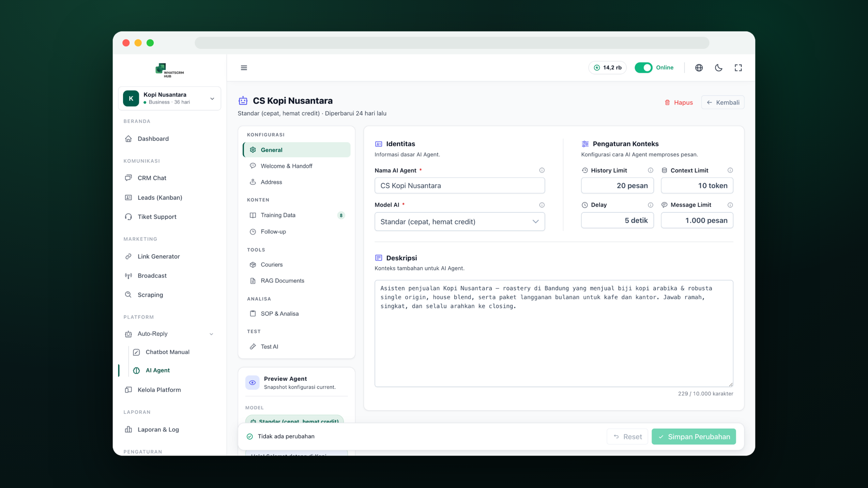Click the '229 / 10.000 karakter' counter

point(705,394)
